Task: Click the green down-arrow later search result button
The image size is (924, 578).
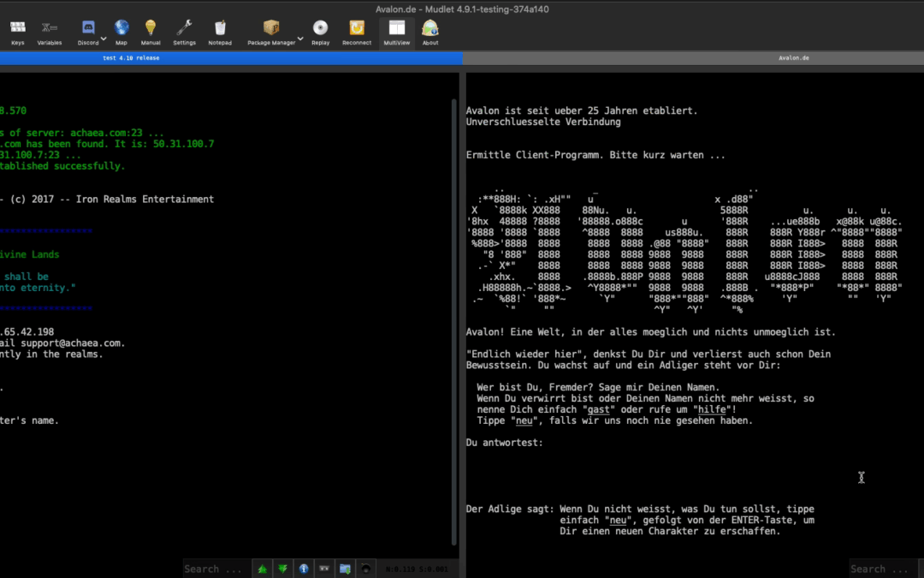Action: coord(283,569)
